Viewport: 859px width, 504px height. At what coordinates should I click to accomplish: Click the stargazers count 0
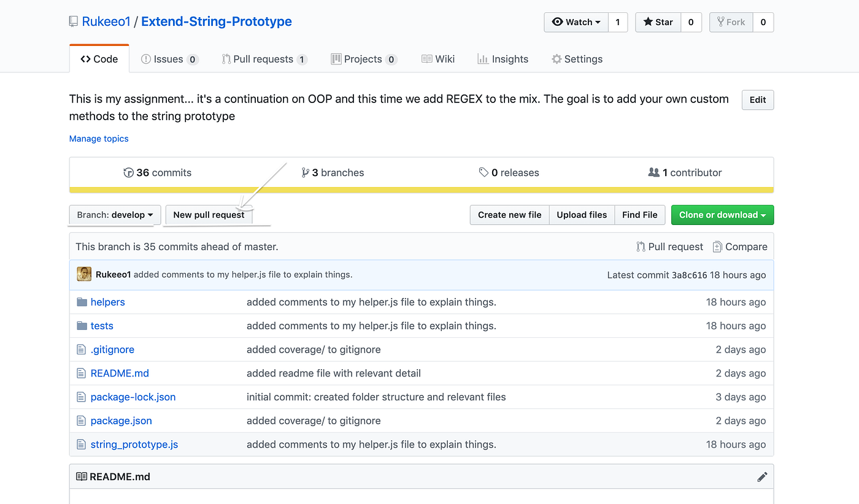pyautogui.click(x=691, y=22)
